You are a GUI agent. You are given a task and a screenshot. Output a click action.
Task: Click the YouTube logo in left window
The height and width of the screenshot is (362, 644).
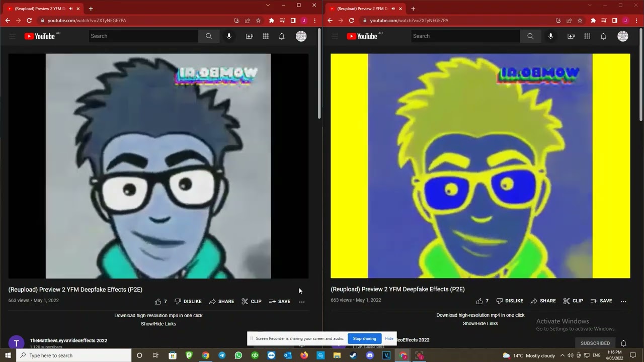pos(40,36)
